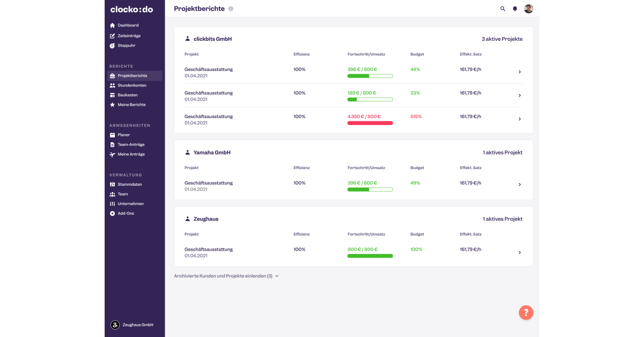644x337 pixels.
Task: Open Team-Anträge document icon
Action: (112, 144)
